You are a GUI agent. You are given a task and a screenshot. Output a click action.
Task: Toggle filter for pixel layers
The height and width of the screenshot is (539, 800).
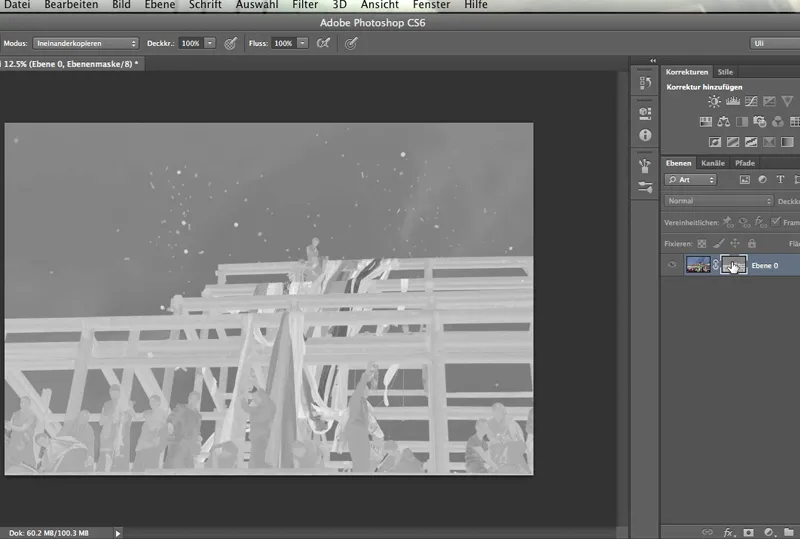745,180
